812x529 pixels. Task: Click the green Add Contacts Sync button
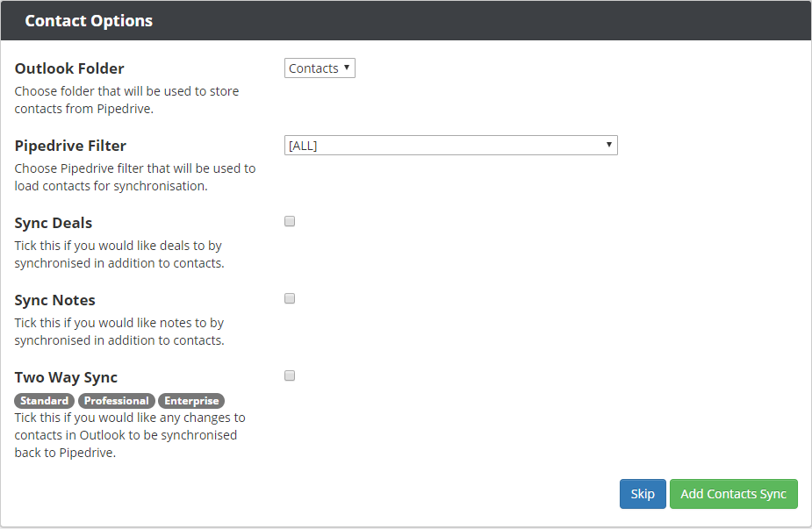click(733, 494)
